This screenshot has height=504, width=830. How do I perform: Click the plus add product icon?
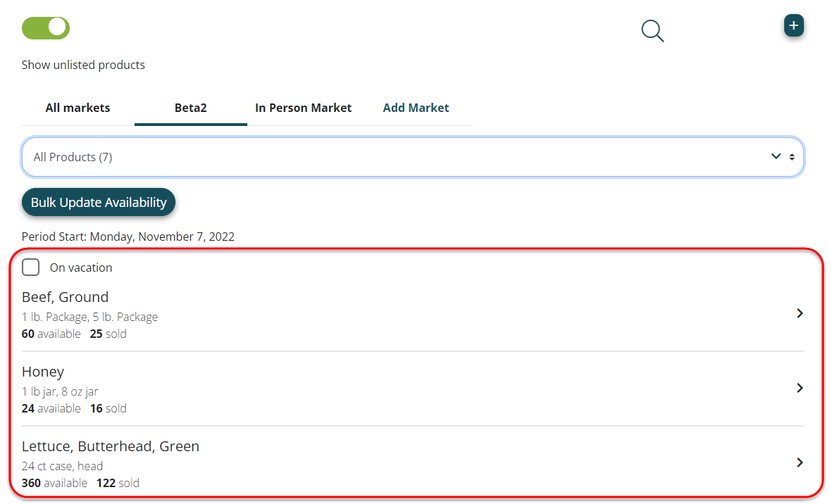pos(793,26)
